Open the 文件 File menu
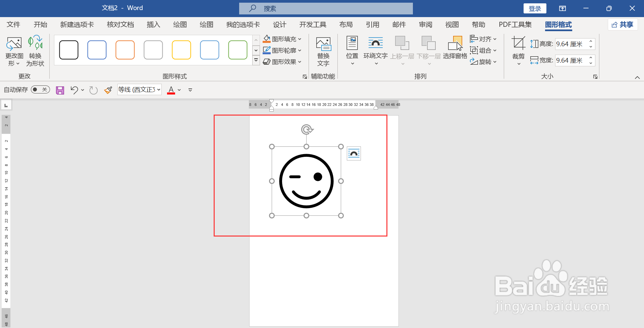Image resolution: width=644 pixels, height=328 pixels. coord(13,24)
